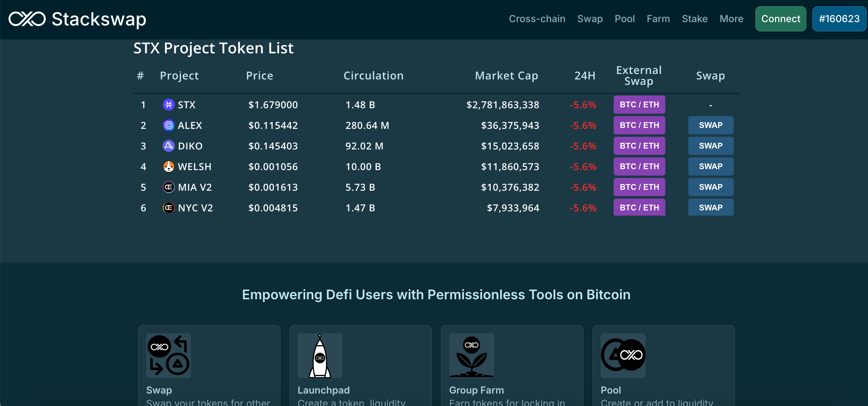Image resolution: width=868 pixels, height=406 pixels.
Task: Click the Group Farm plant icon
Action: (x=471, y=355)
